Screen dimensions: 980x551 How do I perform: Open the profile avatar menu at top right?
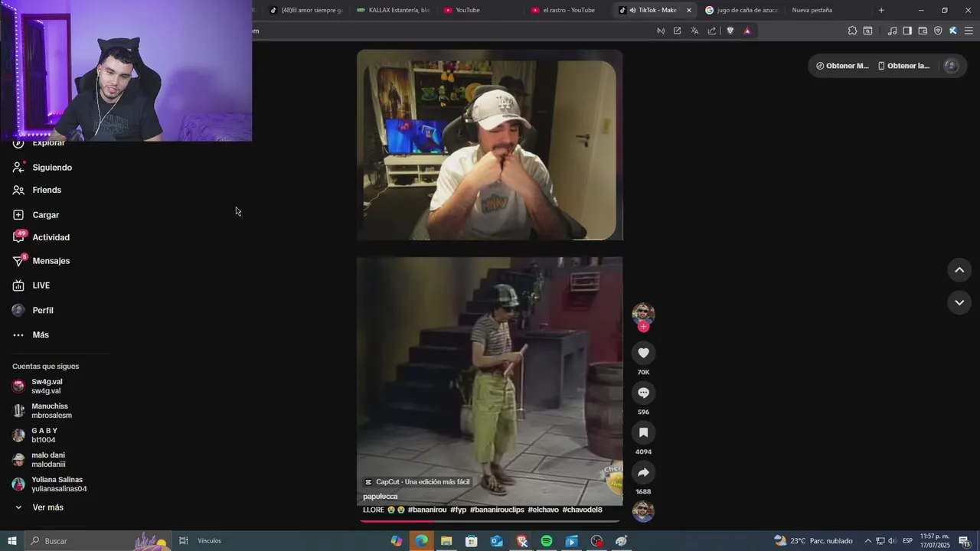coord(952,66)
